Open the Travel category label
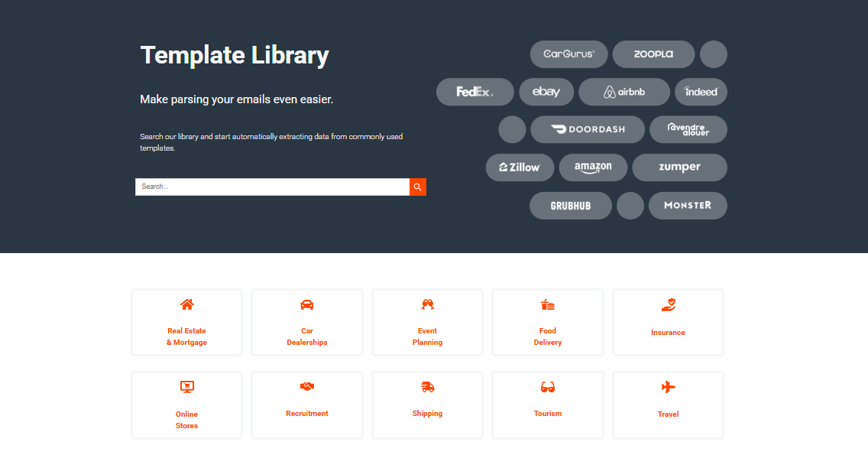 pos(668,414)
